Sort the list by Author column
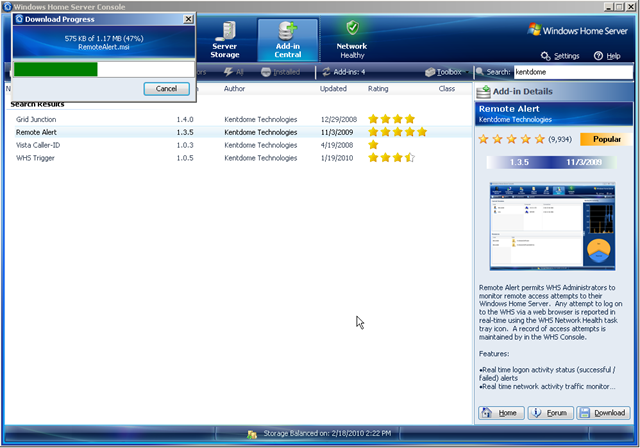 click(234, 89)
